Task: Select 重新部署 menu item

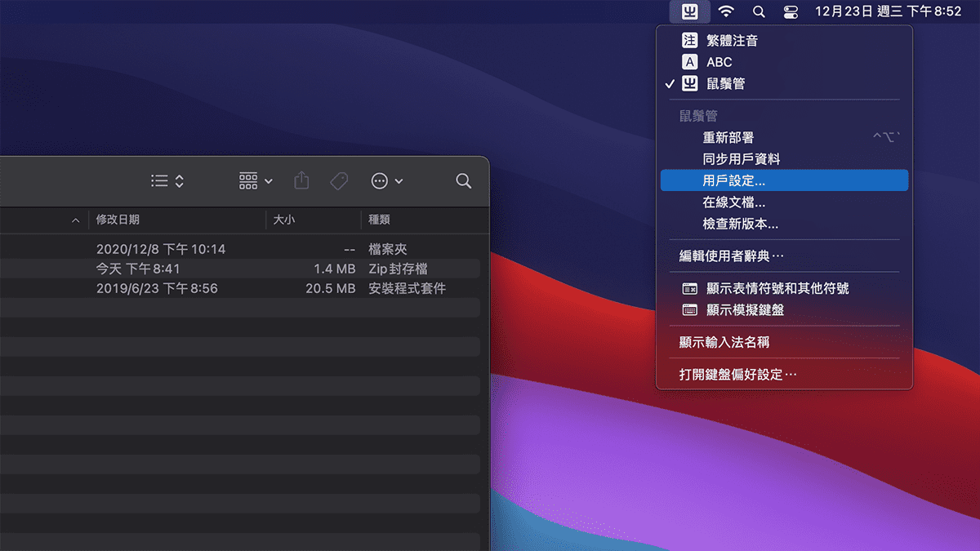Action: (x=728, y=138)
